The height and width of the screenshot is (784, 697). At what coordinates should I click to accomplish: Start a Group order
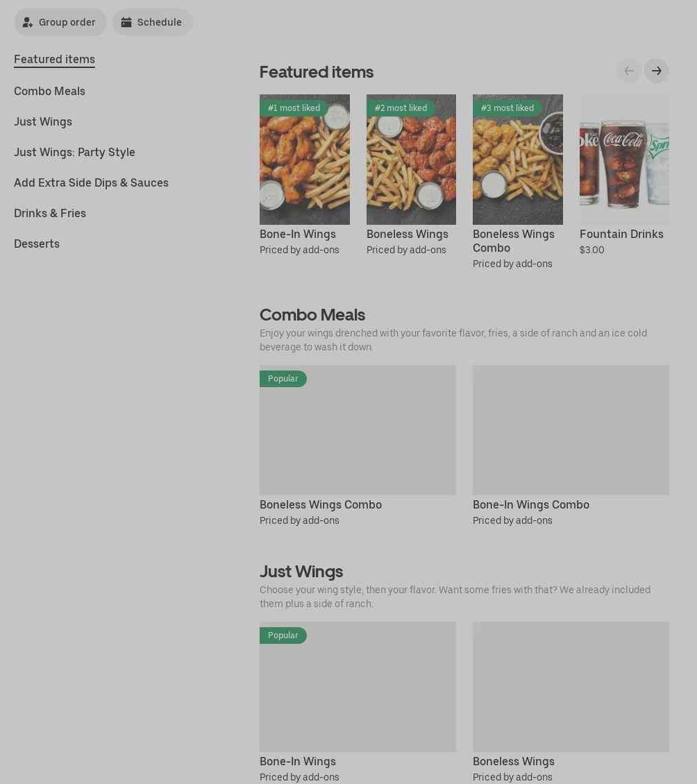tap(60, 22)
